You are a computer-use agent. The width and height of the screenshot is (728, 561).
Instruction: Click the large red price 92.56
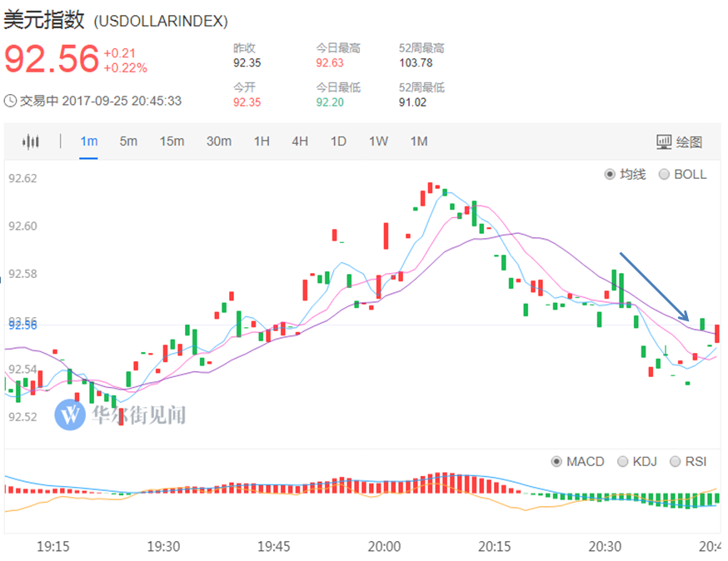click(x=50, y=60)
